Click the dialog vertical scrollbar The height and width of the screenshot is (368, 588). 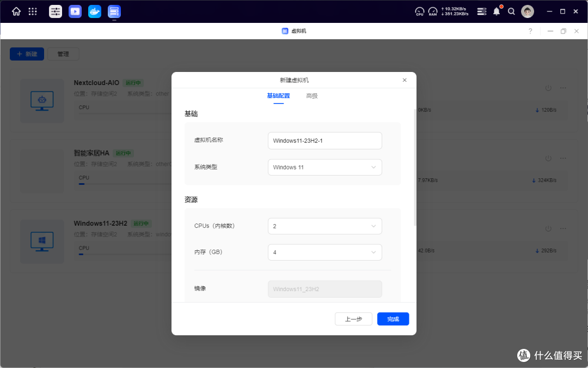tap(415, 167)
